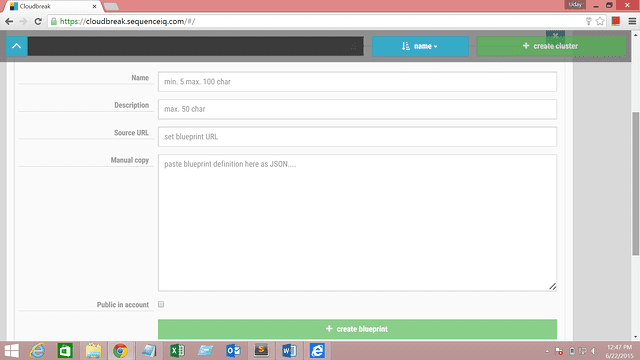
Task: Open Excel from the taskbar
Action: point(177,351)
